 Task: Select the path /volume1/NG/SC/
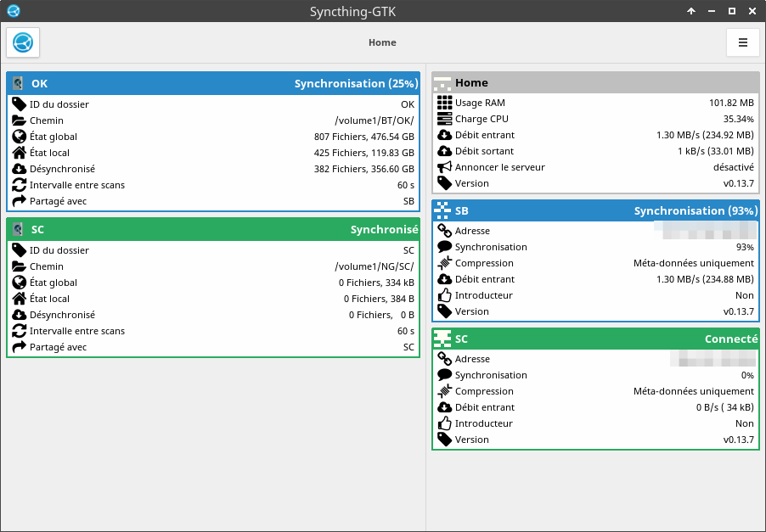coord(375,266)
